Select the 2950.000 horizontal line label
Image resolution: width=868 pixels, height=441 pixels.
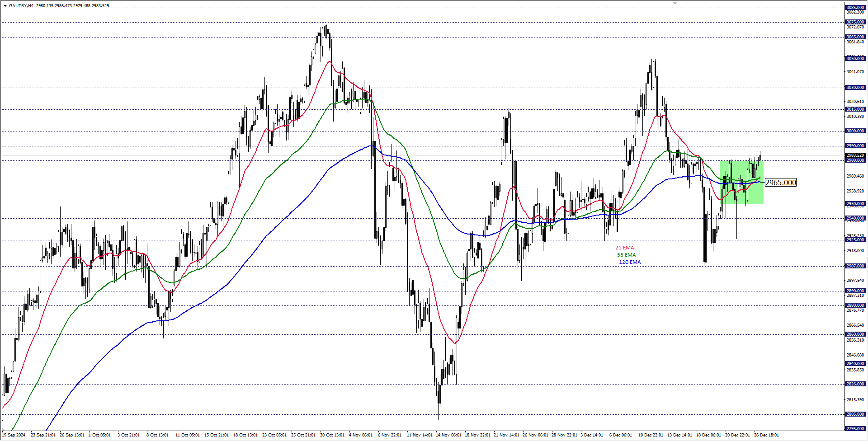[x=855, y=204]
